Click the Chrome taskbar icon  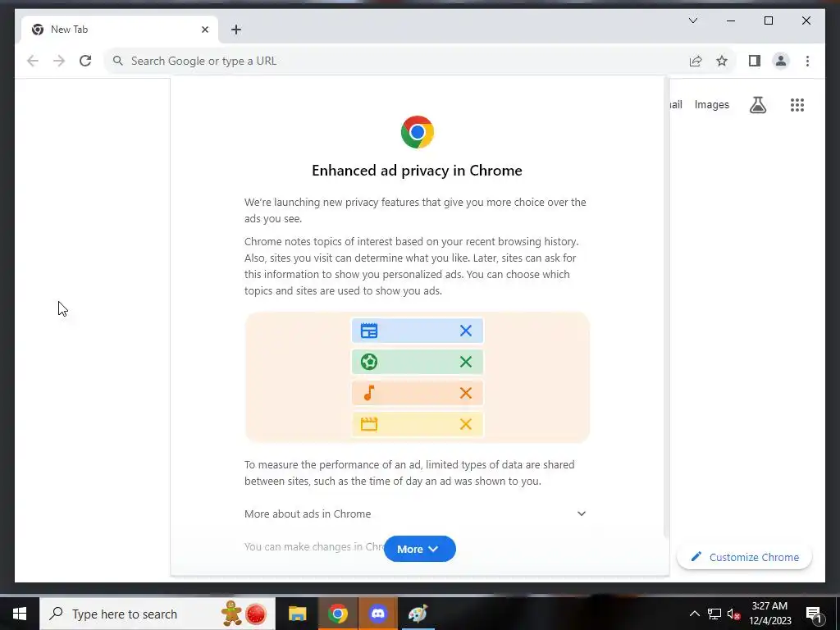pyautogui.click(x=337, y=614)
